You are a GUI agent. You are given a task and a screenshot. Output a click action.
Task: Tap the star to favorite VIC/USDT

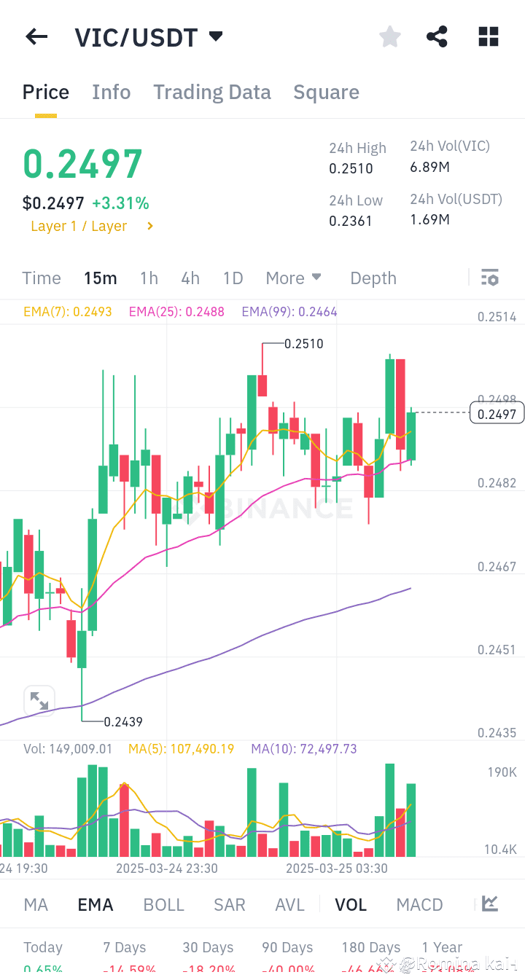(389, 36)
